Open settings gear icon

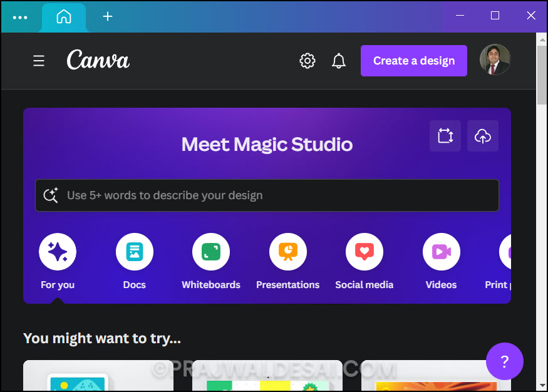pos(308,61)
